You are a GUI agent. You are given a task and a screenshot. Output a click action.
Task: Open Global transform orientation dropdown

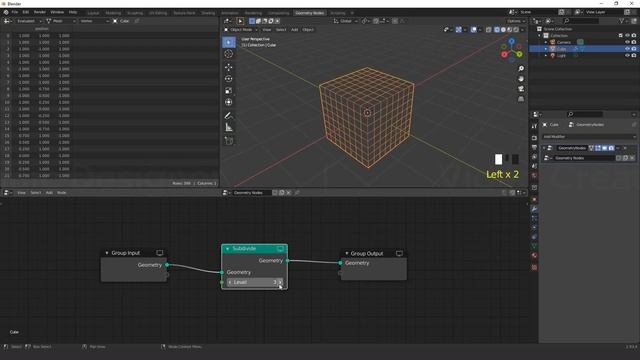[x=345, y=21]
